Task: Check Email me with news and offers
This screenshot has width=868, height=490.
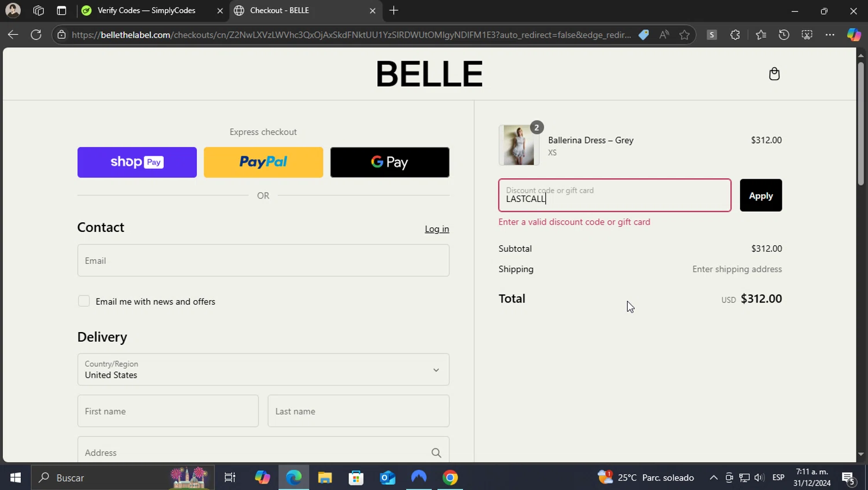Action: click(x=84, y=301)
